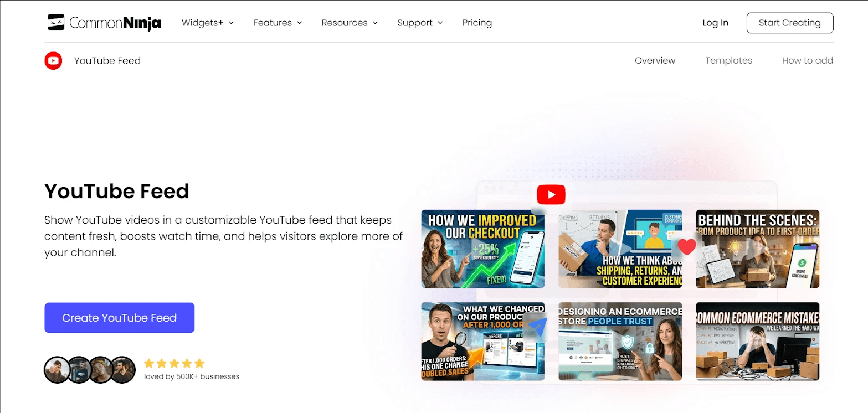Open the Support dropdown menu
Viewport: 868px width, 413px height.
[420, 23]
